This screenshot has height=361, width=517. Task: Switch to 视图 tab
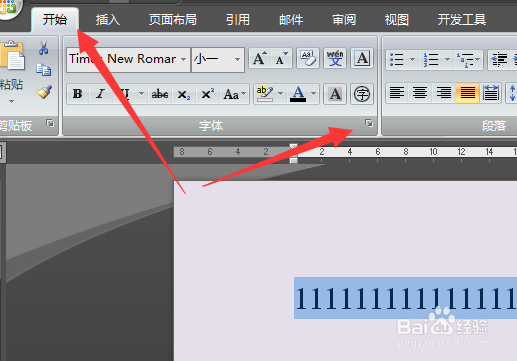[x=397, y=20]
